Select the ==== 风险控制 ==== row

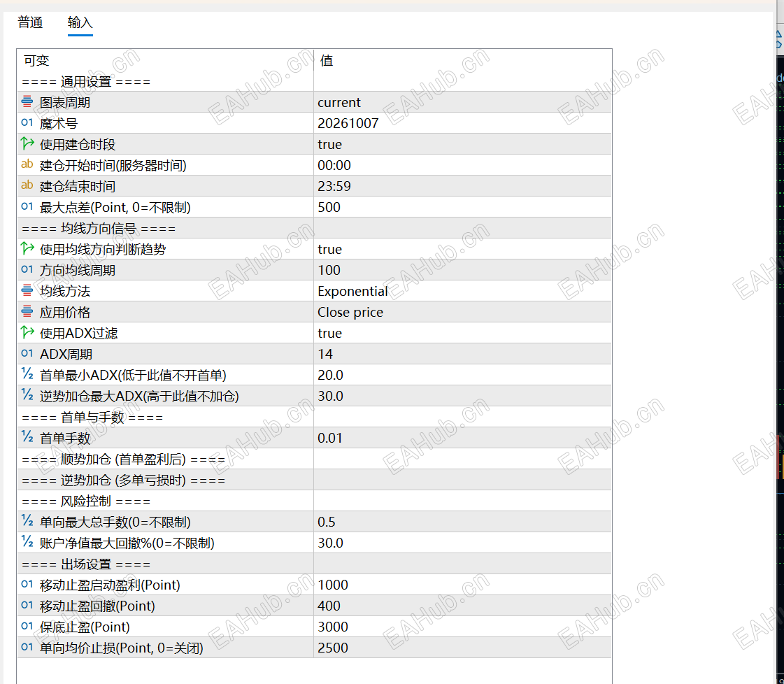[314, 501]
